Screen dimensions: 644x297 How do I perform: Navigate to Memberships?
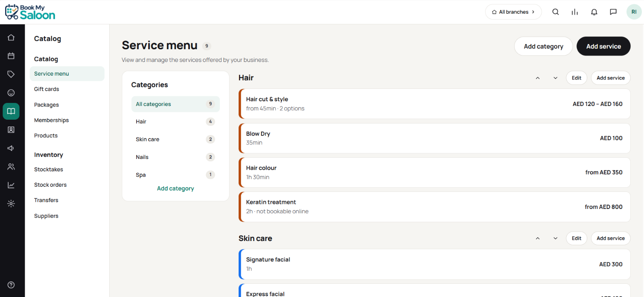[x=51, y=120]
